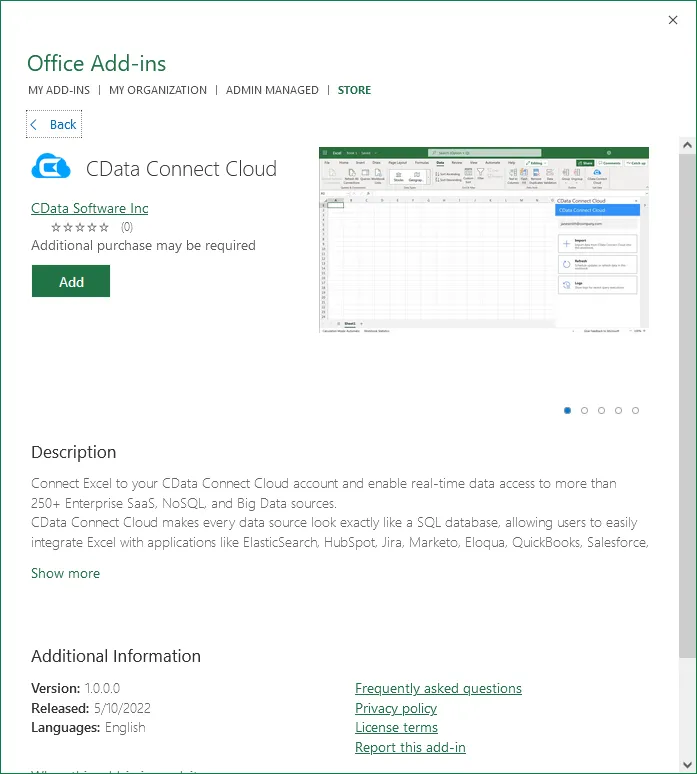Close the Office Add-ins dialog
This screenshot has height=774, width=697.
coord(673,20)
